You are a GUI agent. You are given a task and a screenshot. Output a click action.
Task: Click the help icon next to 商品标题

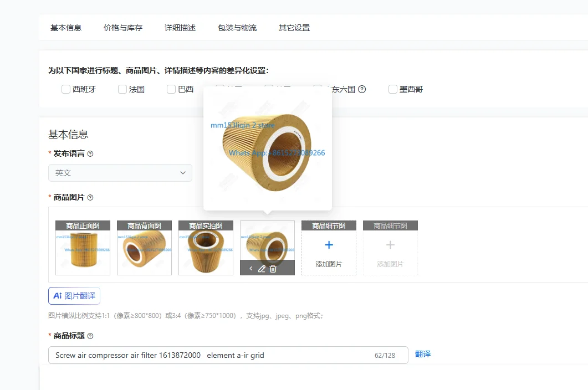tap(90, 336)
